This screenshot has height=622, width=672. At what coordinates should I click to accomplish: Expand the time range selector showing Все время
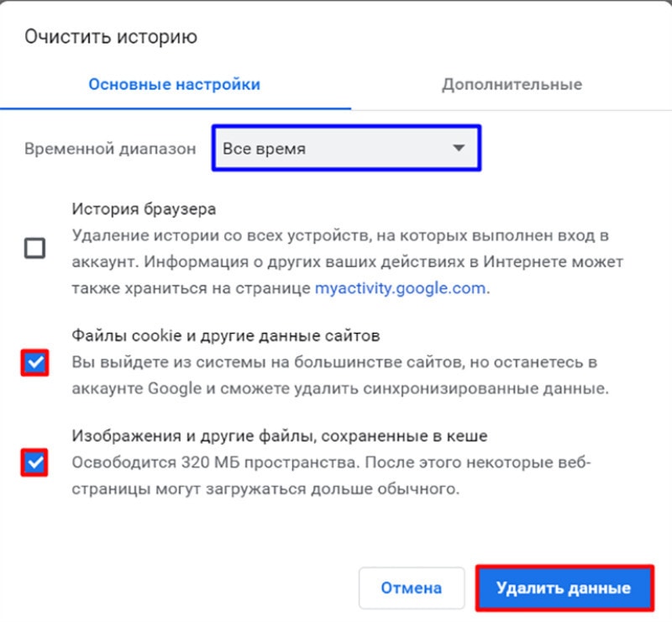(347, 147)
